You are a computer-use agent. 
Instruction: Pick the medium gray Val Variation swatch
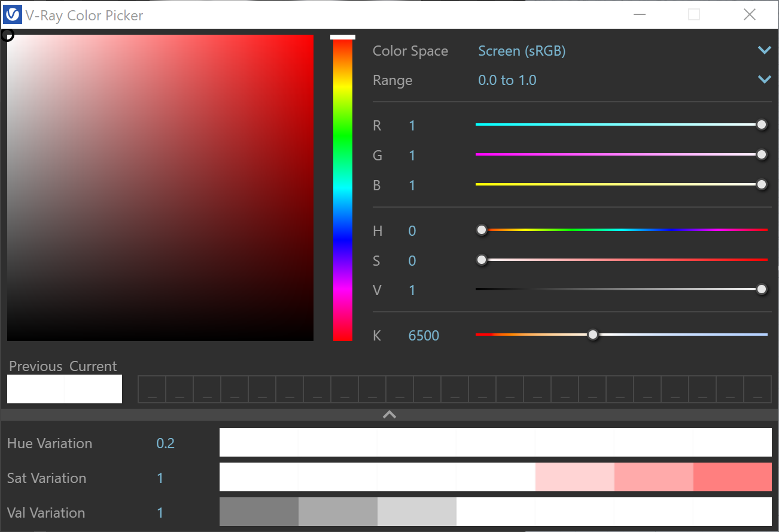(x=338, y=512)
